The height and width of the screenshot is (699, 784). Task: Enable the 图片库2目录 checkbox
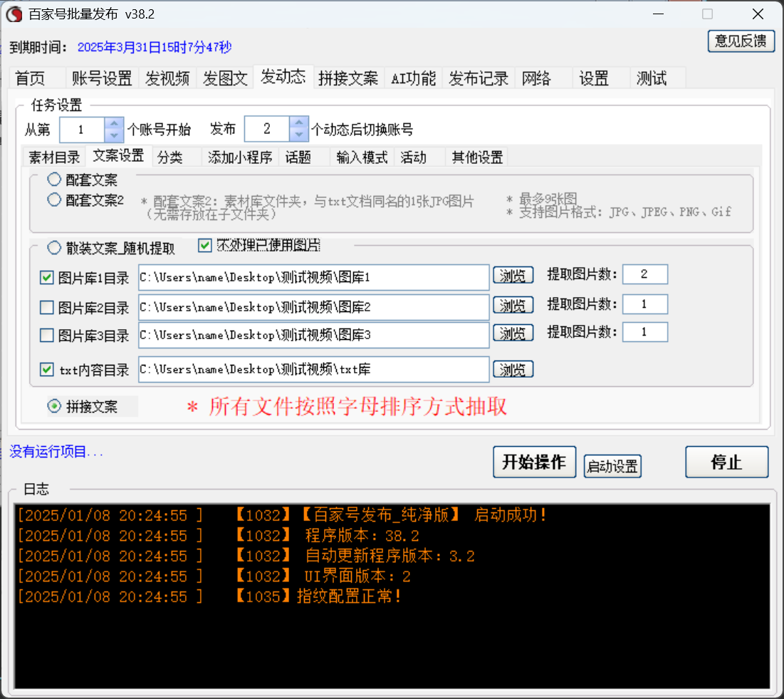point(47,307)
